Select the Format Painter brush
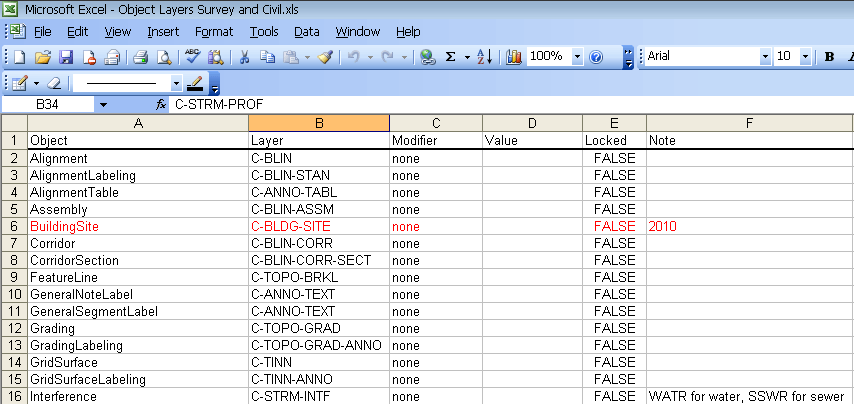The image size is (854, 404). [325, 57]
